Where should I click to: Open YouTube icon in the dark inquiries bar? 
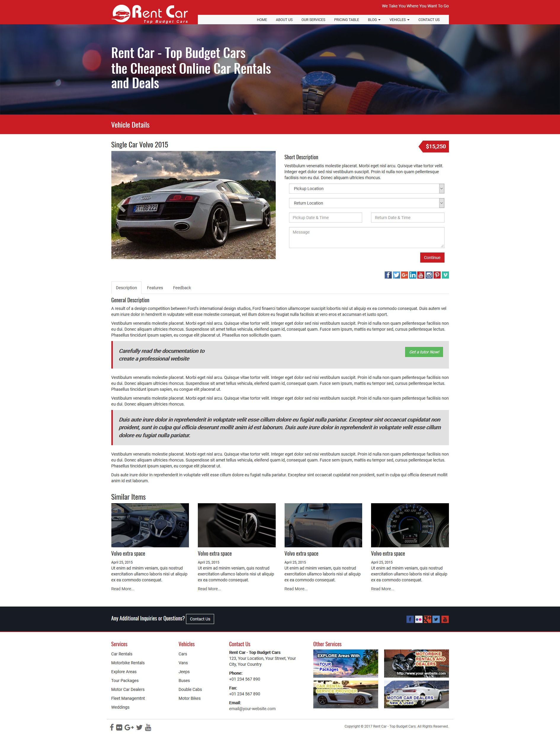[445, 619]
